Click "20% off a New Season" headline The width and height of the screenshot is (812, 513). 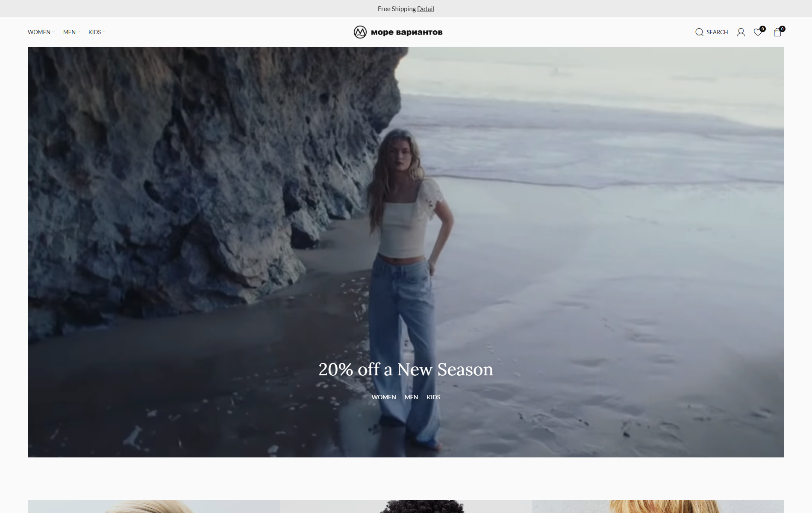click(406, 369)
